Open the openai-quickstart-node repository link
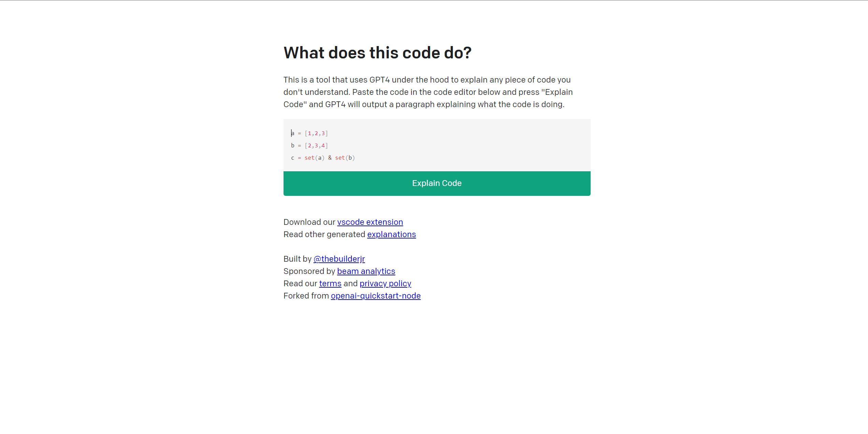 pyautogui.click(x=375, y=295)
